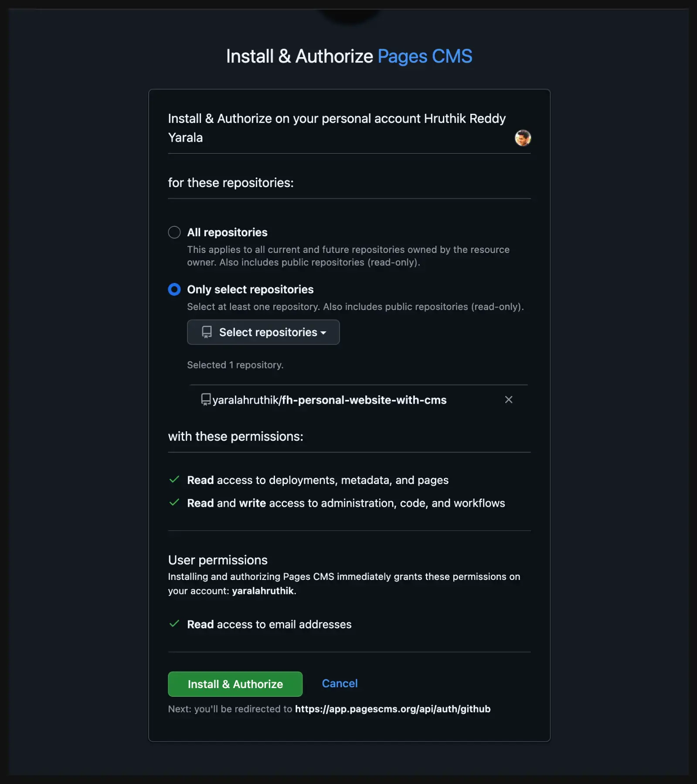Image resolution: width=697 pixels, height=784 pixels.
Task: Click Hruthik Reddy Yarala's avatar picture
Action: click(523, 138)
